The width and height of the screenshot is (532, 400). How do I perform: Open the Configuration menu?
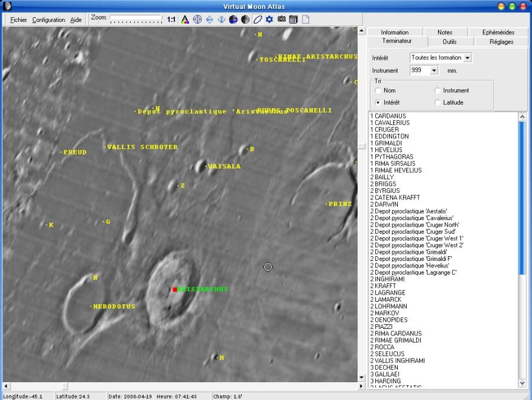[48, 20]
